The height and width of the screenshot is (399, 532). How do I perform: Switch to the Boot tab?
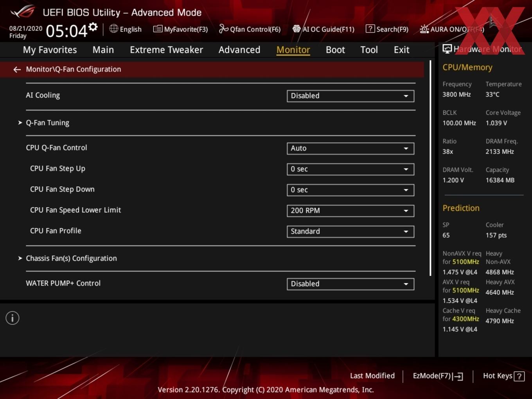[335, 50]
